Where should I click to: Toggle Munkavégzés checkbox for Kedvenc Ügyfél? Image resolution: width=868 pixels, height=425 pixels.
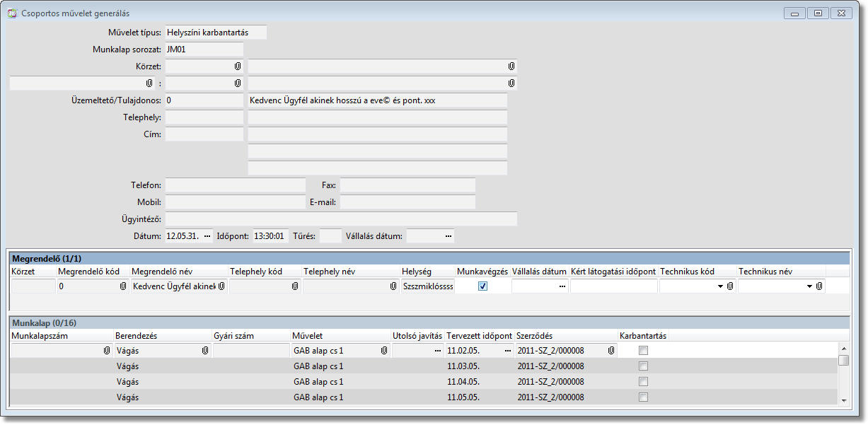point(483,286)
